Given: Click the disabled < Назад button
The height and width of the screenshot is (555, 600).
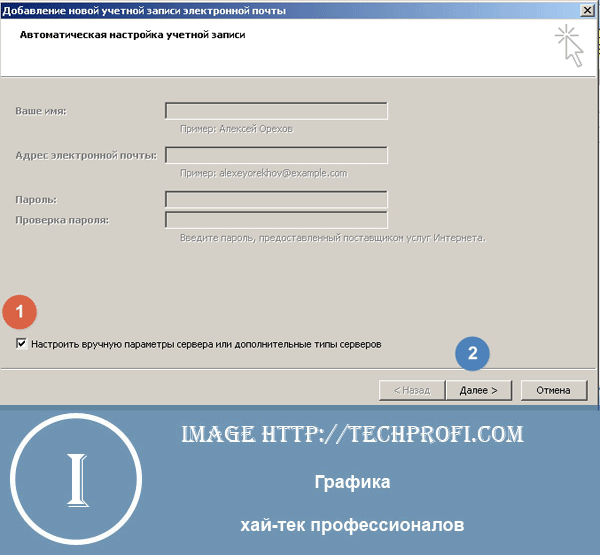Looking at the screenshot, I should (x=412, y=390).
